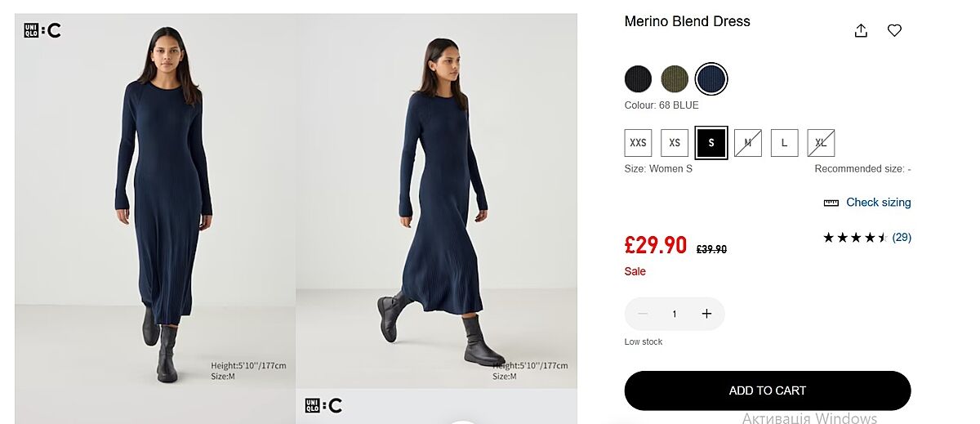Add dress to wishlist heart icon

pos(894,31)
